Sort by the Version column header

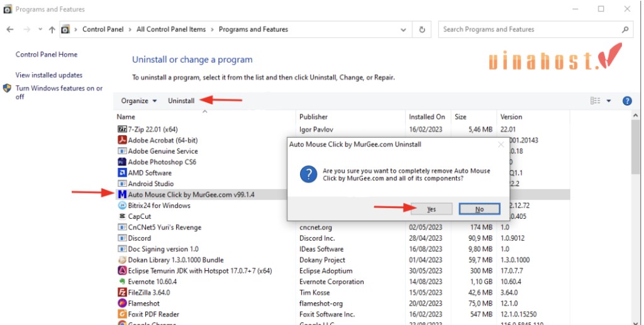[533, 117]
